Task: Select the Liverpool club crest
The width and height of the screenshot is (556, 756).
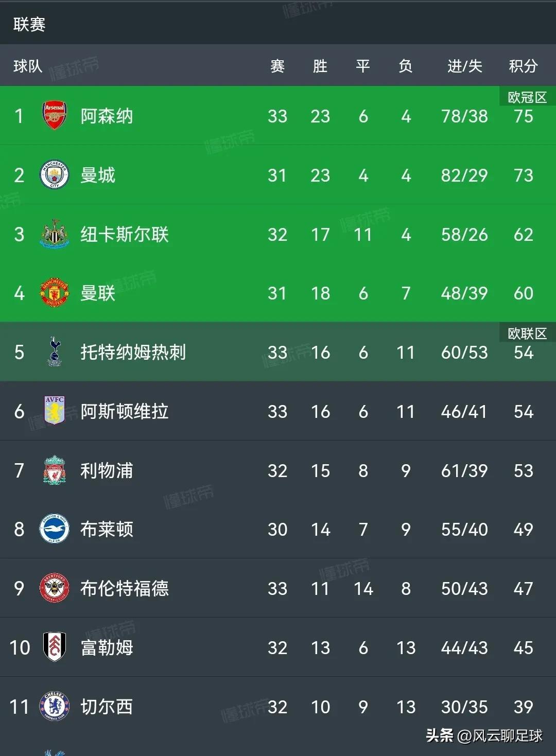Action: pyautogui.click(x=55, y=470)
